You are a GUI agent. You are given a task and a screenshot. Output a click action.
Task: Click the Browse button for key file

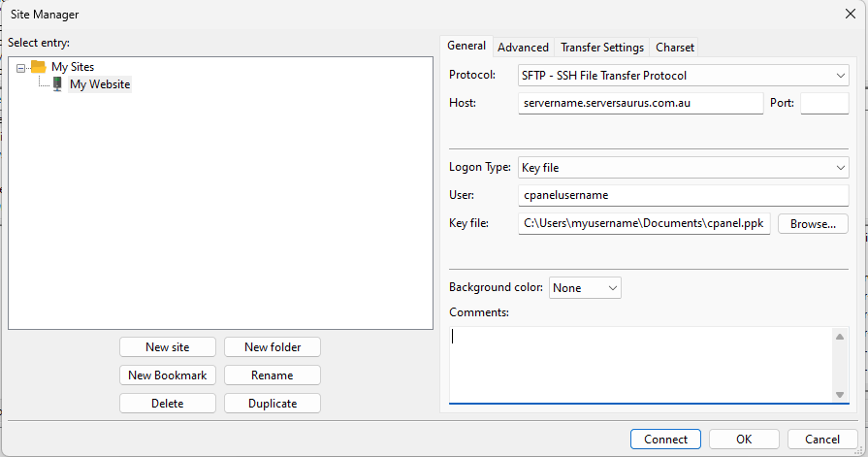(813, 224)
